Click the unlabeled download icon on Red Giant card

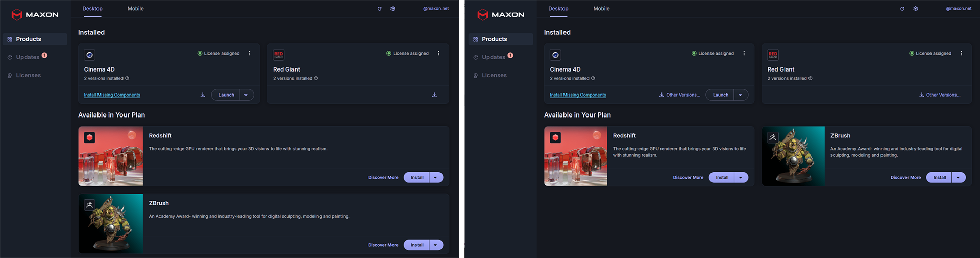(x=434, y=95)
